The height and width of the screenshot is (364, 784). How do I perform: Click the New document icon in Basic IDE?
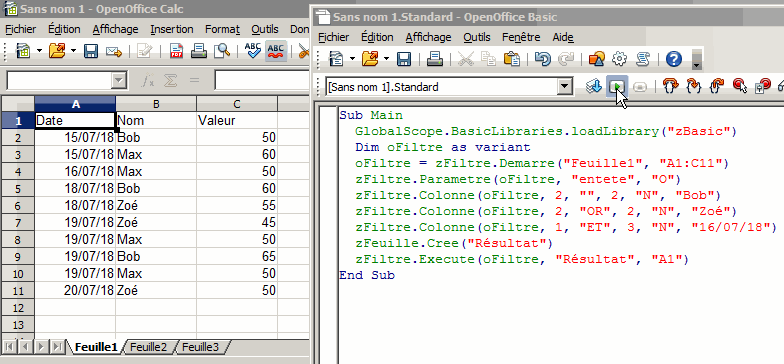click(336, 60)
